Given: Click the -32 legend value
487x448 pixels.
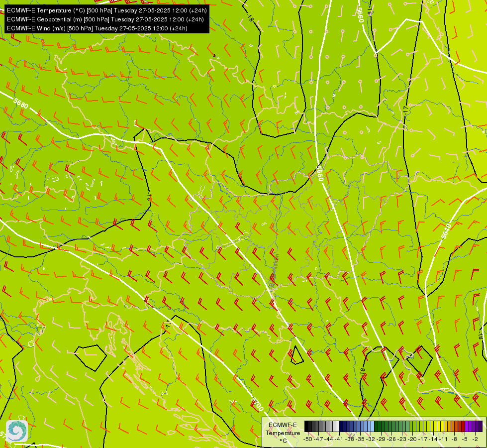Looking at the screenshot, I should click(x=371, y=439).
